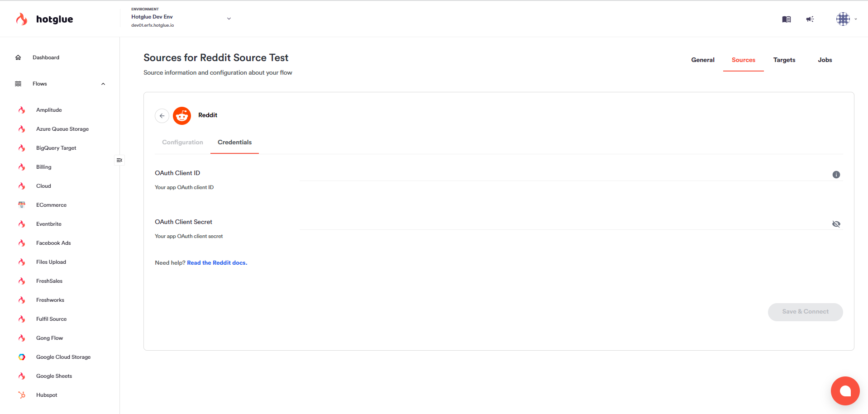Screen dimensions: 868x414
Task: Click the BigQuery Target flow icon
Action: click(22, 148)
